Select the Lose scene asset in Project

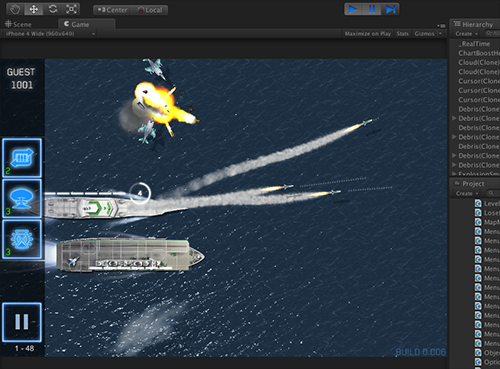coord(491,213)
